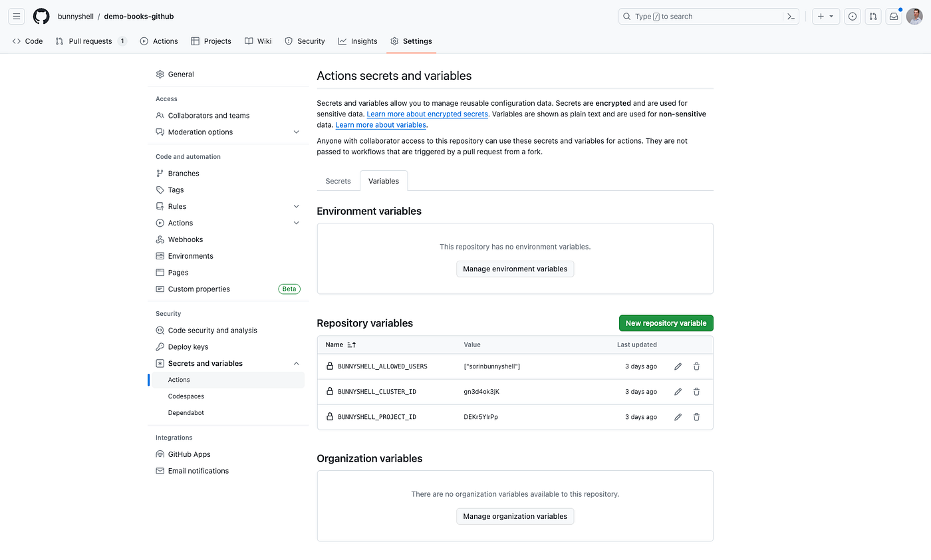The image size is (931, 560).
Task: Click the ["sorinbunnyshell"] value cell
Action: pyautogui.click(x=492, y=366)
